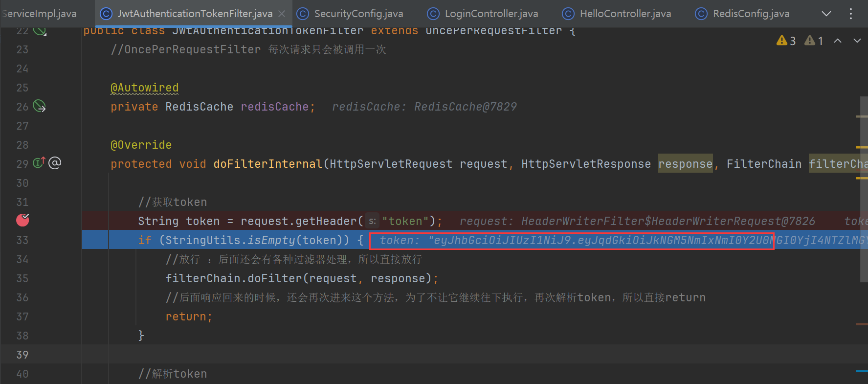Viewport: 868px width, 384px height.
Task: Click the autowired dependency gutter icon on line 26
Action: [x=39, y=106]
